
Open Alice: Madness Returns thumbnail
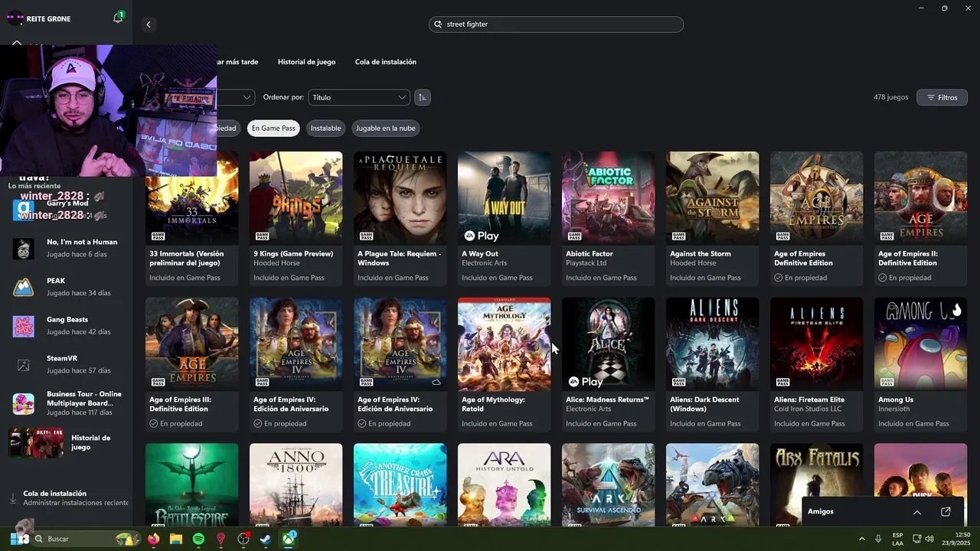click(x=609, y=344)
